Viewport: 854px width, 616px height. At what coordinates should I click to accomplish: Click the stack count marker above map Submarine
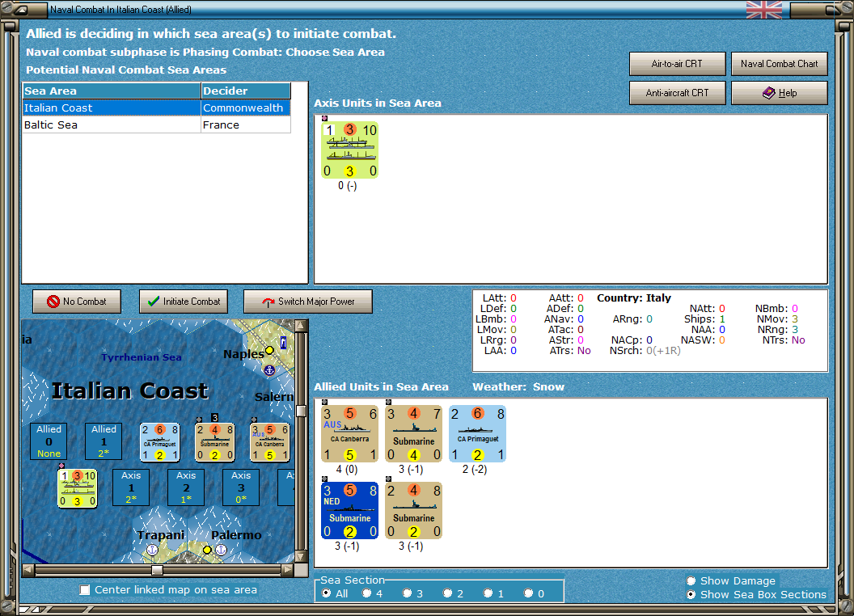[x=214, y=418]
